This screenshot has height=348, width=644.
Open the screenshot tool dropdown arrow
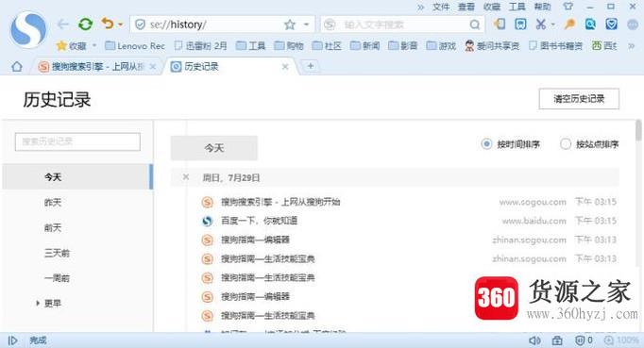pyautogui.click(x=552, y=25)
